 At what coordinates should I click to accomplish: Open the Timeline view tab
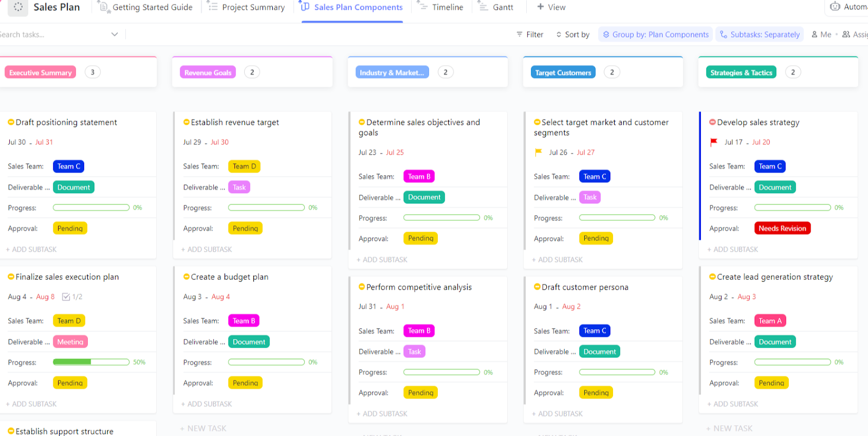[x=441, y=7]
